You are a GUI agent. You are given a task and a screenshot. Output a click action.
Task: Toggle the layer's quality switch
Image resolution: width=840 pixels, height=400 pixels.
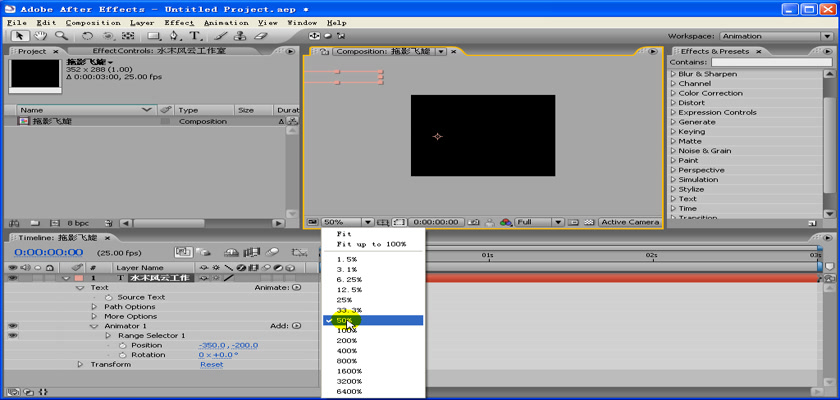229,278
